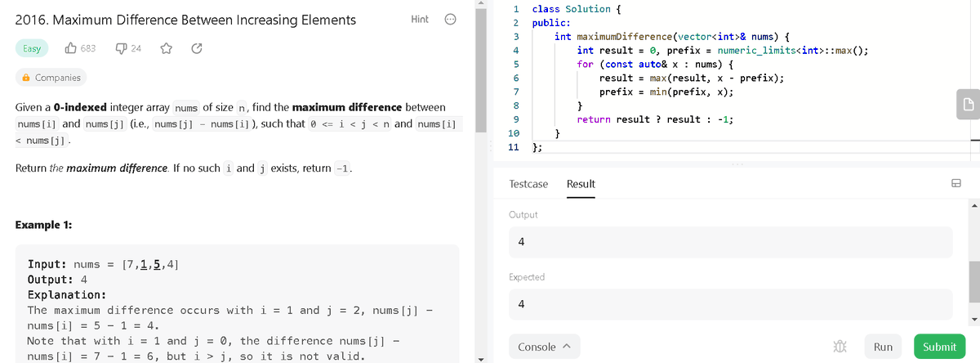The width and height of the screenshot is (980, 363).
Task: Star the problem as favorite
Action: [166, 48]
